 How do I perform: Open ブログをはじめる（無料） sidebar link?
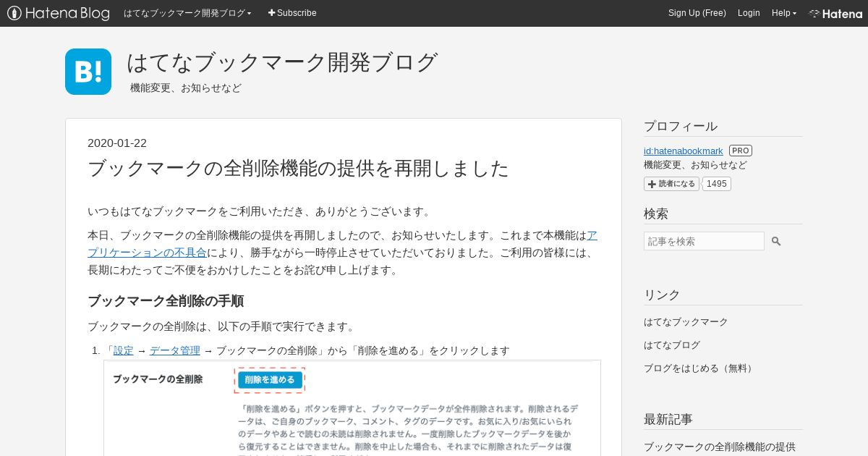(700, 368)
